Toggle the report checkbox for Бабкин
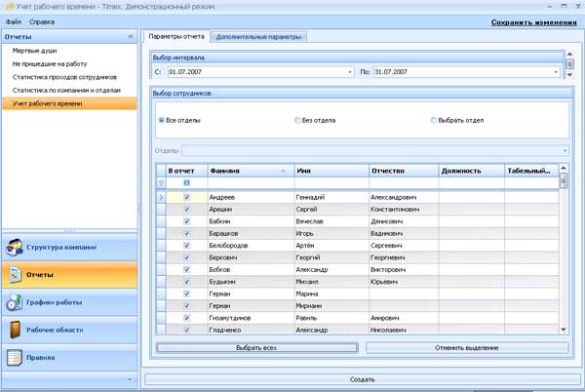The height and width of the screenshot is (392, 585). [x=187, y=221]
